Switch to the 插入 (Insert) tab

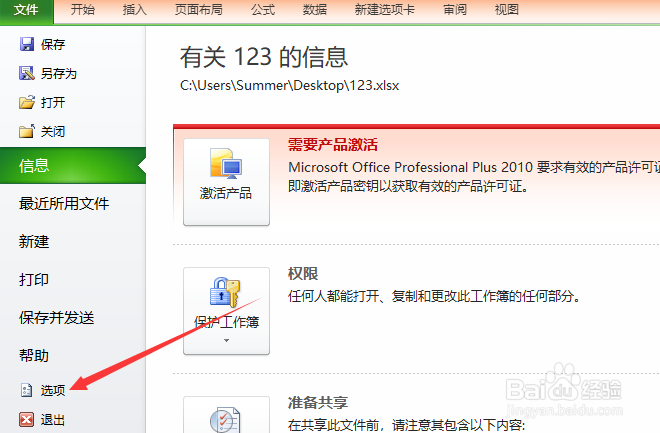point(134,10)
